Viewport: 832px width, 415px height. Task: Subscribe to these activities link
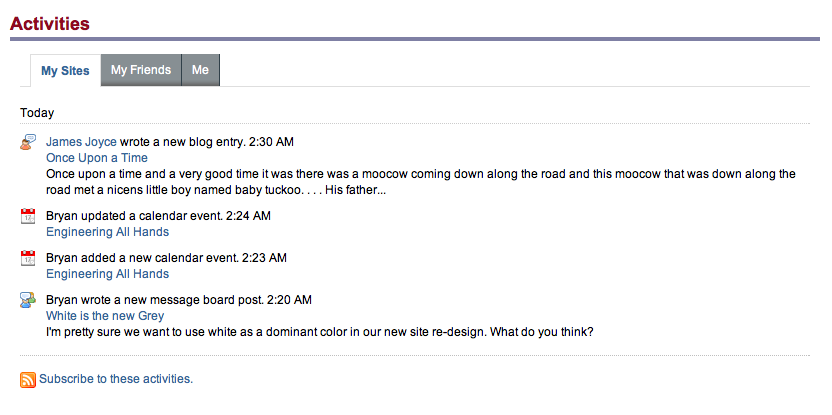point(116,379)
